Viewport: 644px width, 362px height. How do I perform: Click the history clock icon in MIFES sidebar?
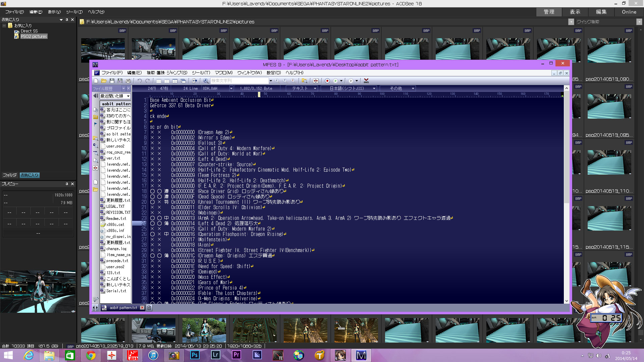pyautogui.click(x=96, y=110)
